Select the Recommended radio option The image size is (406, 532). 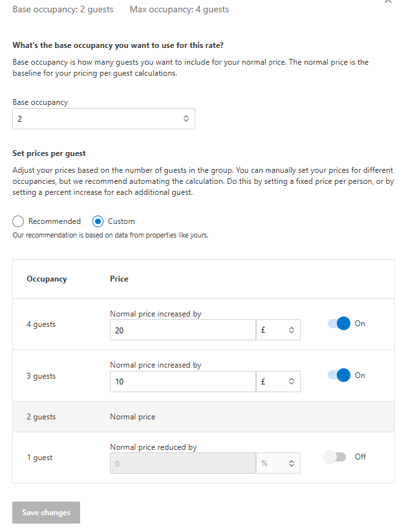tap(18, 221)
